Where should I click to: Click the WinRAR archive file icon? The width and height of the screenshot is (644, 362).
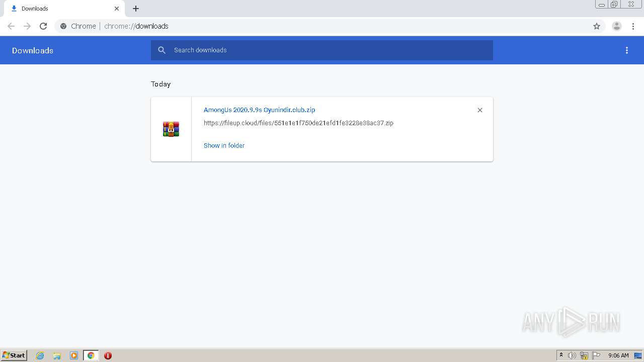(x=171, y=129)
